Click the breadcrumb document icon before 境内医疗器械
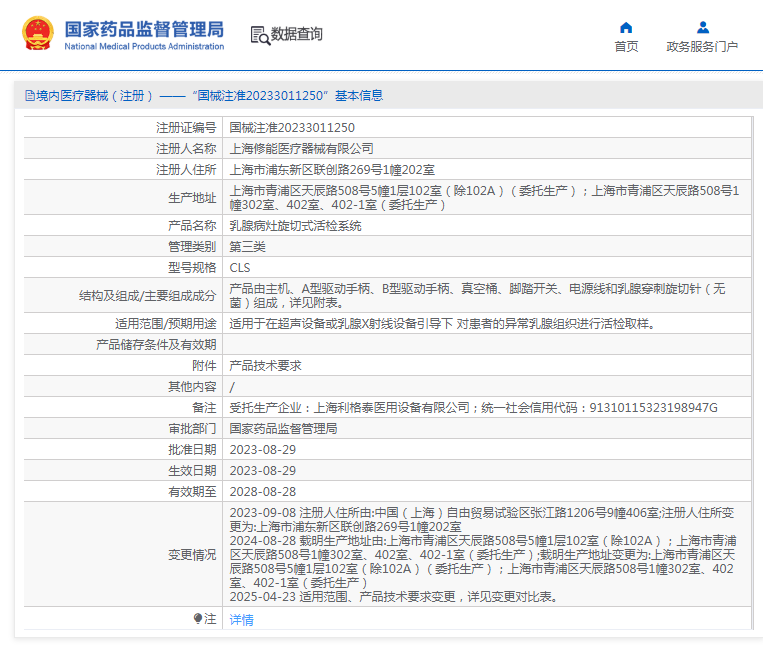Screen dimensions: 763x645 tap(30, 96)
